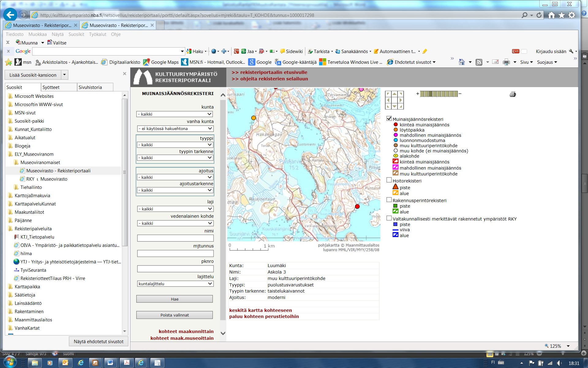Open the browser settings gear
The height and width of the screenshot is (368, 588).
572,15
